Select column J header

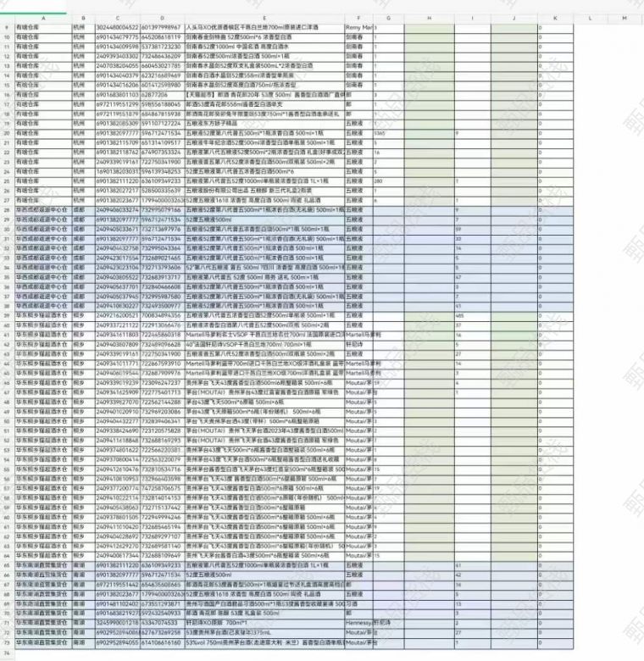514,18
